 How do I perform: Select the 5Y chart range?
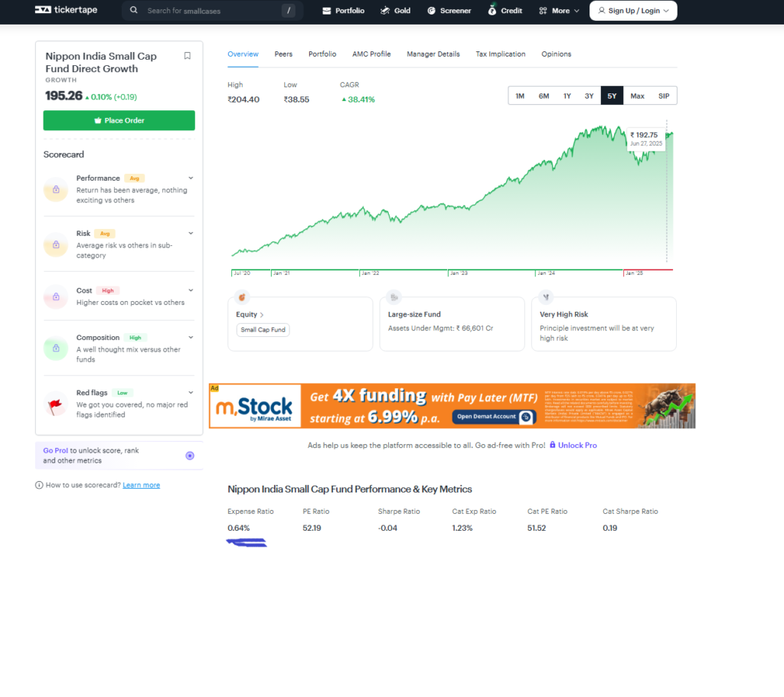click(x=612, y=96)
